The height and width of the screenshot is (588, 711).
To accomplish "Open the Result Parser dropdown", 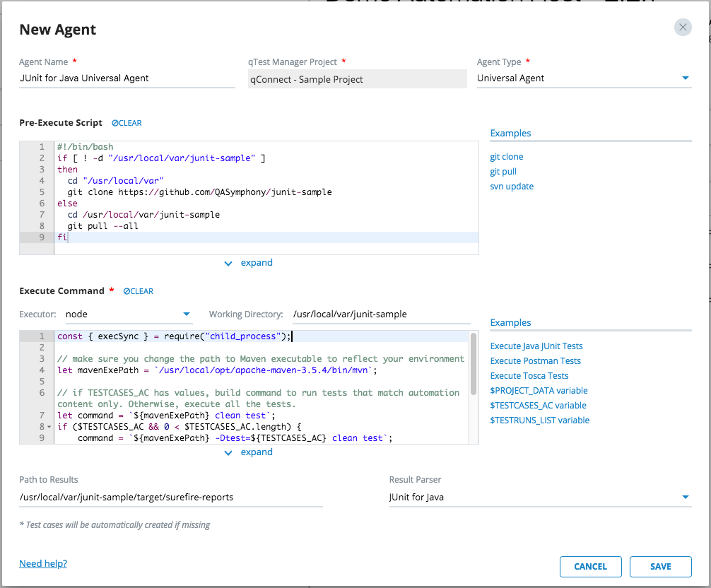I will point(540,498).
